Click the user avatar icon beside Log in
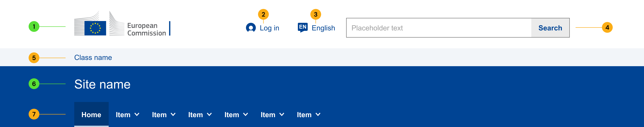Image resolution: width=644 pixels, height=127 pixels. (250, 28)
